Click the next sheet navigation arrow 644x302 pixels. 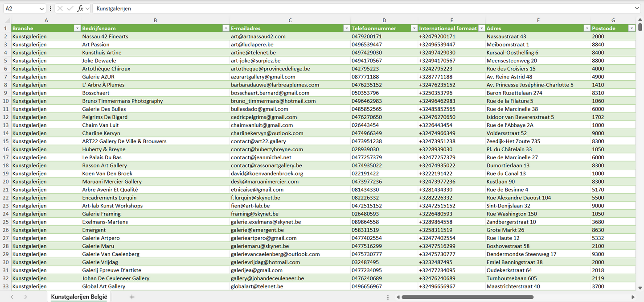tap(25, 297)
